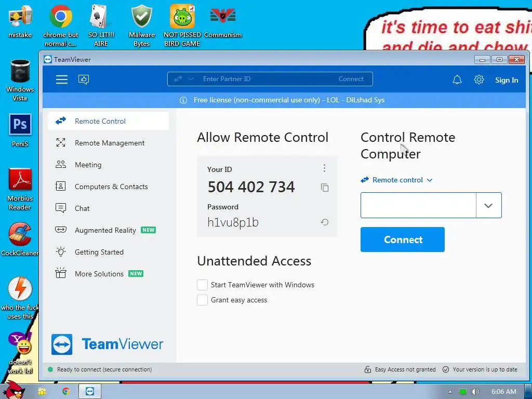Open the feedback thumbs-up icon
This screenshot has width=532, height=399.
point(84,79)
